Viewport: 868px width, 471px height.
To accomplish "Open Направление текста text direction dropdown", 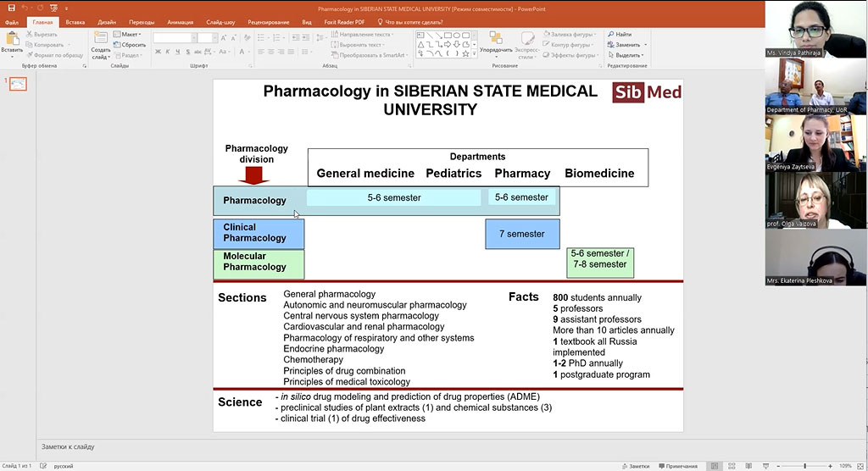I will point(362,35).
